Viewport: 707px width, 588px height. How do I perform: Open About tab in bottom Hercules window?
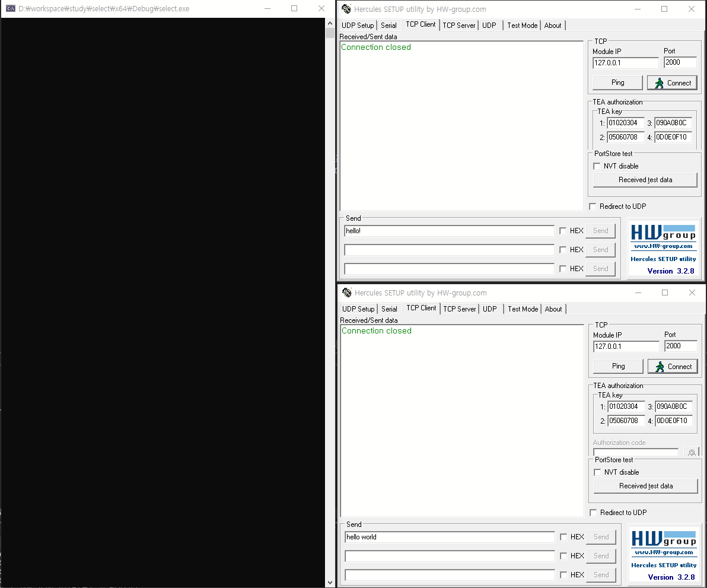553,309
